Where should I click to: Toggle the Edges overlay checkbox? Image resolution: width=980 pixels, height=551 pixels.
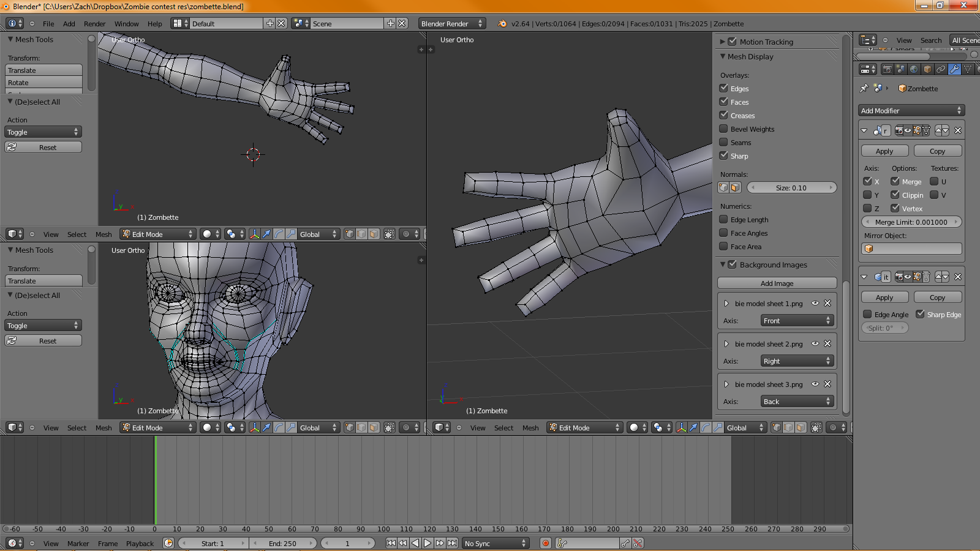point(723,88)
